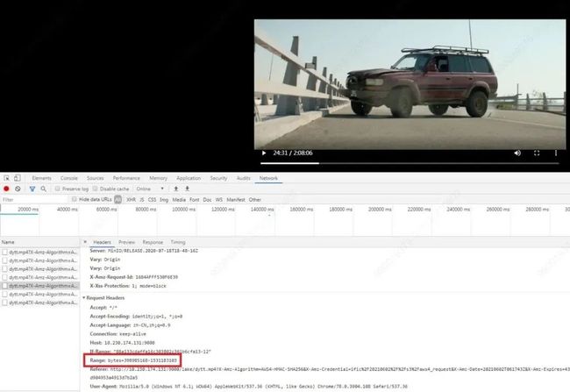Switch to the Console panel tab
The height and width of the screenshot is (392, 570).
[x=69, y=178]
